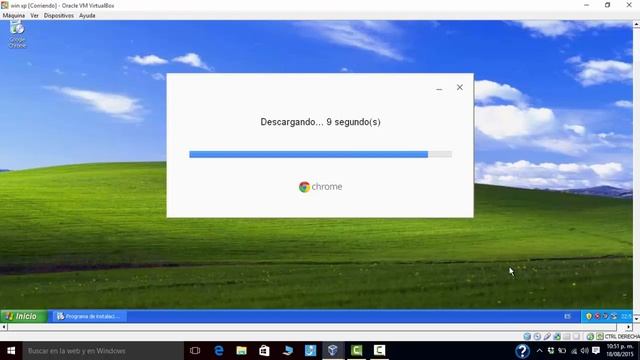Image resolution: width=640 pixels, height=360 pixels.
Task: Open the yellow shield security alert tray icon
Action: (589, 316)
